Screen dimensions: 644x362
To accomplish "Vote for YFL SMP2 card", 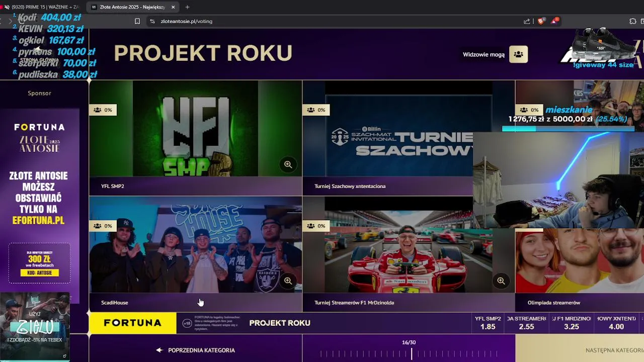I will pos(196,138).
